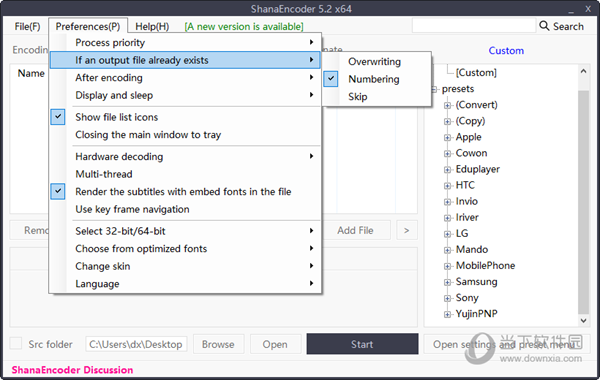The width and height of the screenshot is (600, 380).
Task: Click the Search magnifier icon
Action: (x=544, y=26)
